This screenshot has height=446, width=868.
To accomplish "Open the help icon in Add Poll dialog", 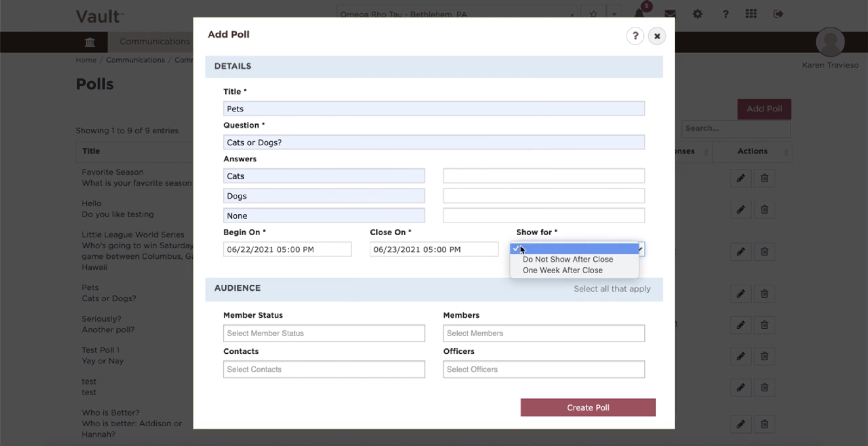I will coord(635,36).
